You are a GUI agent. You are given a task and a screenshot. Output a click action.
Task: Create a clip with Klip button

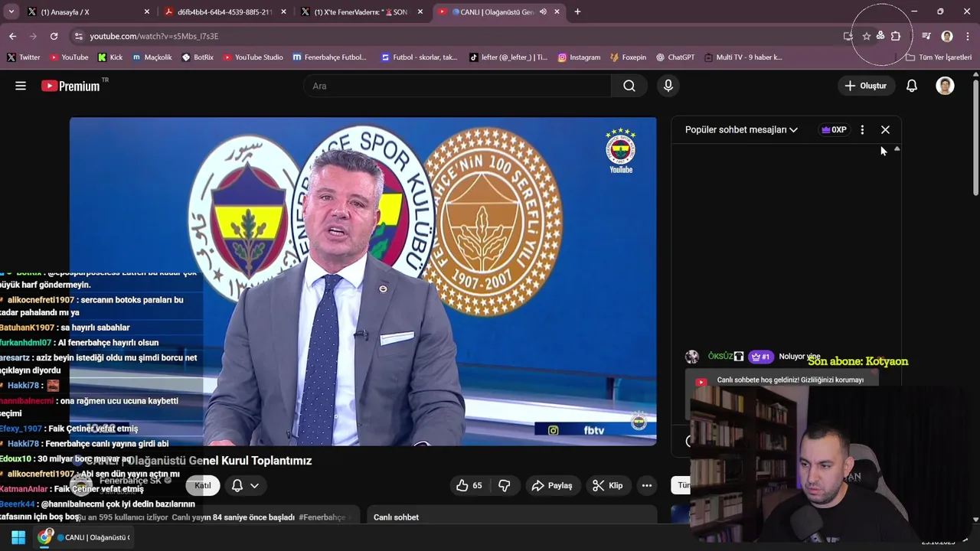point(608,485)
